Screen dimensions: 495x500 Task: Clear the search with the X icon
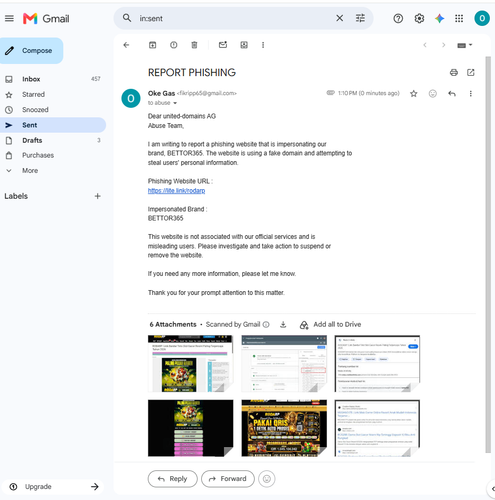(x=339, y=18)
